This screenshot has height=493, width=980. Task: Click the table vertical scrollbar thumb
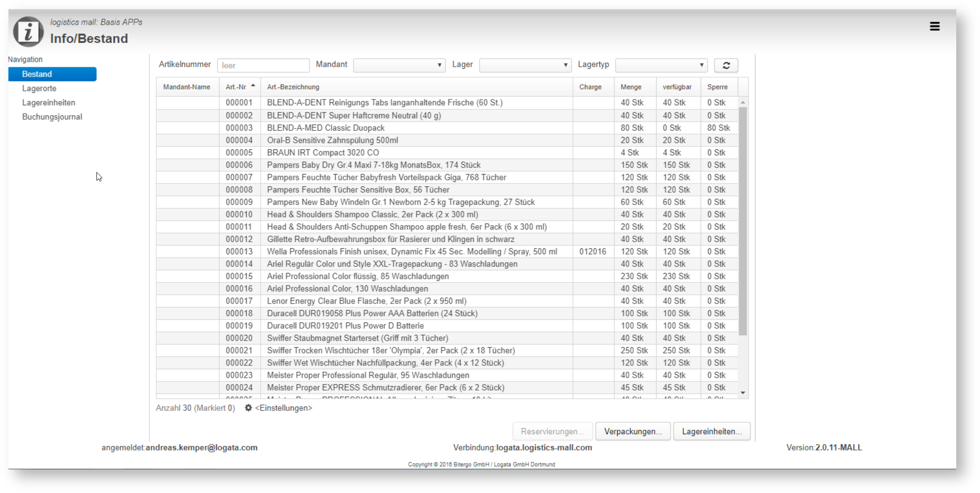coord(743,221)
